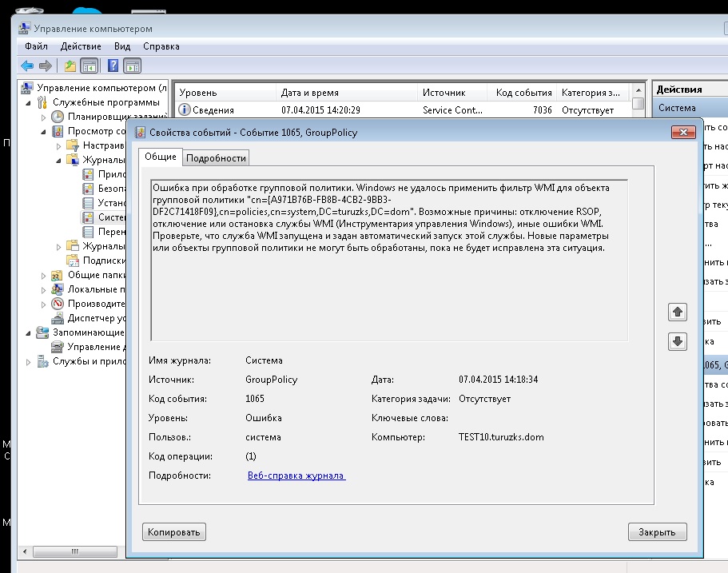Viewport: 728px width, 573px height.
Task: Collapse the Служебные программы tree node
Action: coord(28,102)
